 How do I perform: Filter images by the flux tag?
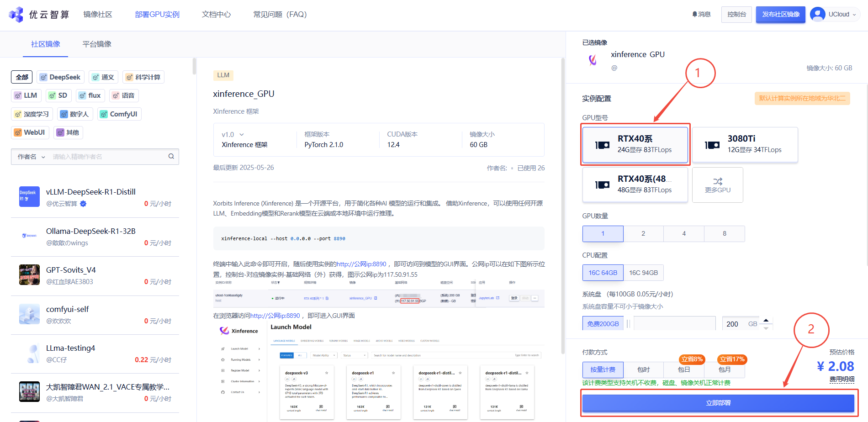tap(90, 95)
